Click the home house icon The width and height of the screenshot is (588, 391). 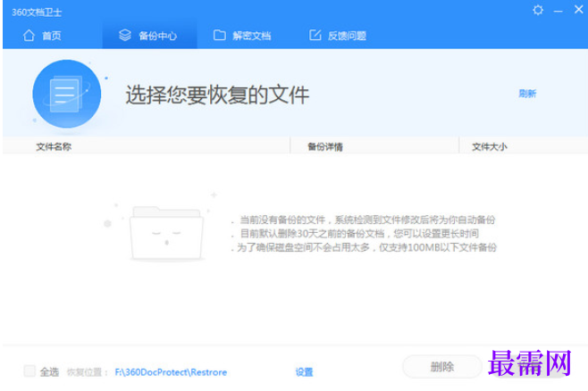click(x=29, y=36)
